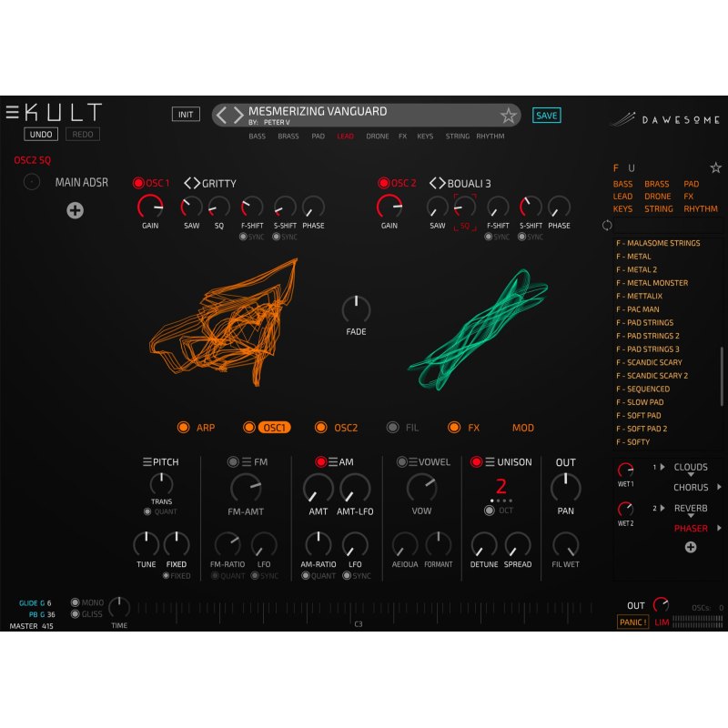Click the WET 2 effect knob

coord(625,510)
